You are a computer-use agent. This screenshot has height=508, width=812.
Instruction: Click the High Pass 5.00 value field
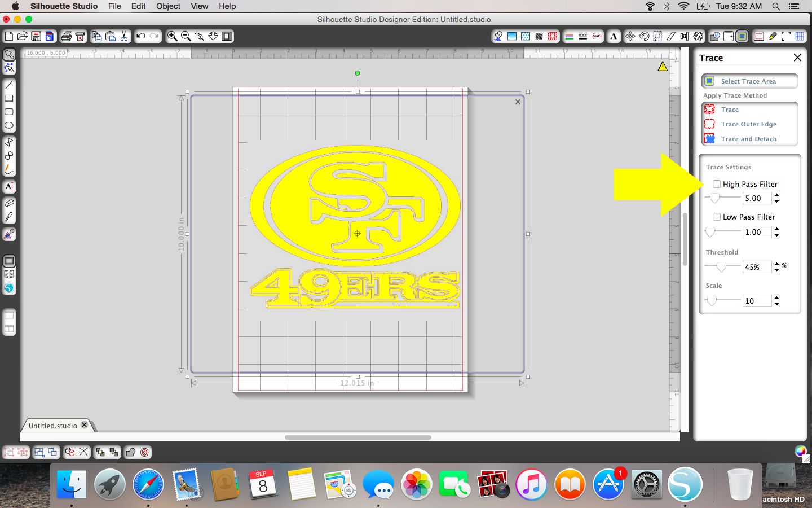point(757,198)
